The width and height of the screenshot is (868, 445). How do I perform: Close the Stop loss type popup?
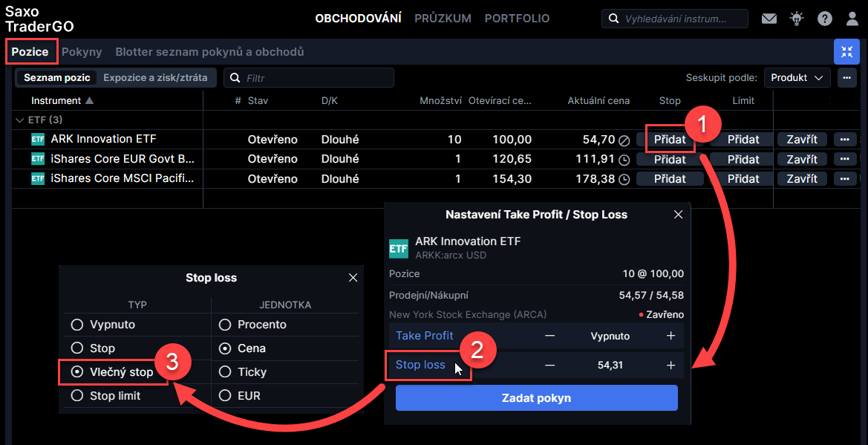point(353,278)
